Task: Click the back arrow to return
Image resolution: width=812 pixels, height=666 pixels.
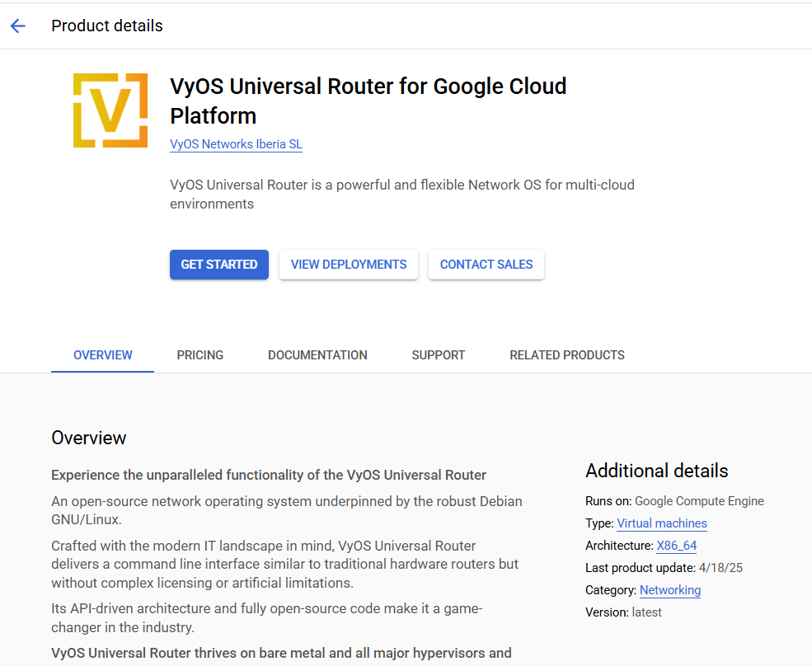Action: (18, 26)
